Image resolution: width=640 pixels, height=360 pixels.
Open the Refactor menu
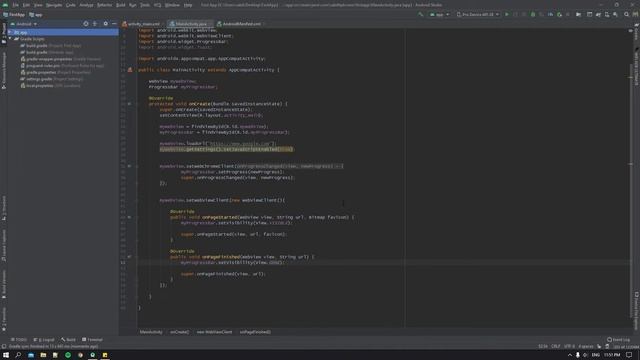tap(104, 5)
